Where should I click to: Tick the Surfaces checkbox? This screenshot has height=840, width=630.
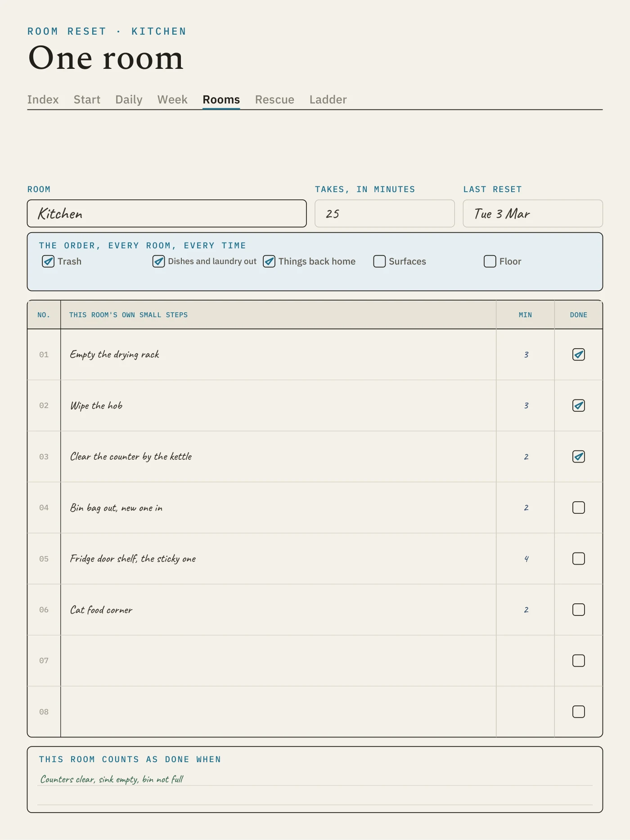tap(379, 261)
